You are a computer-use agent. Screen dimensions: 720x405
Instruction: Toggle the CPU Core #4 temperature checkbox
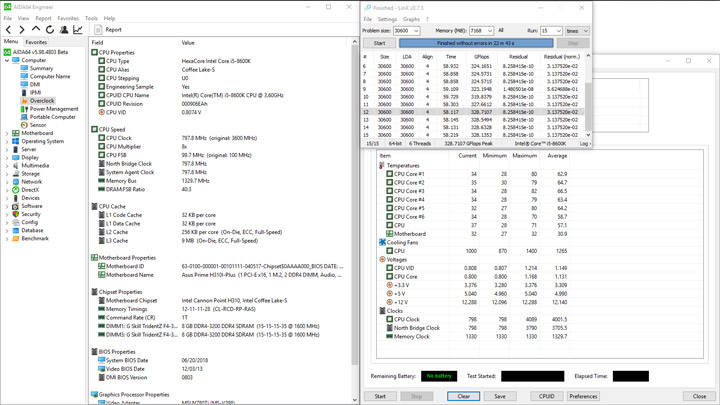[x=389, y=200]
